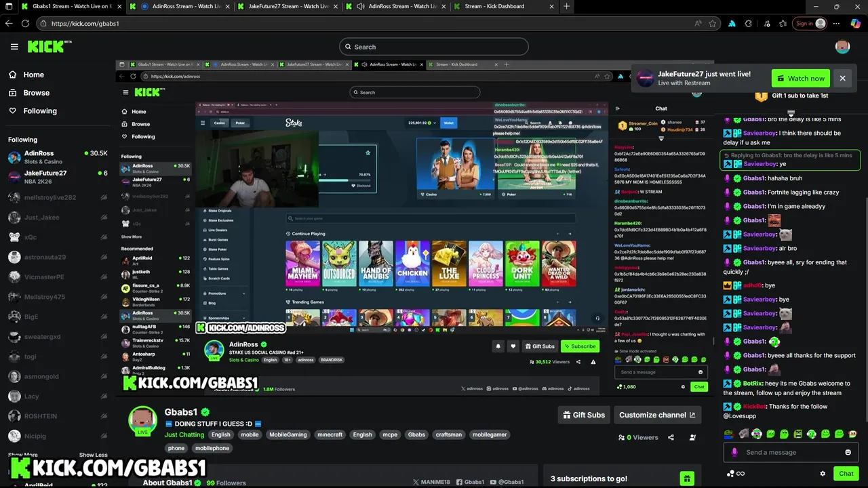This screenshot has height=488, width=868.
Task: Click Gbabs1 live channel avatar
Action: tap(143, 421)
